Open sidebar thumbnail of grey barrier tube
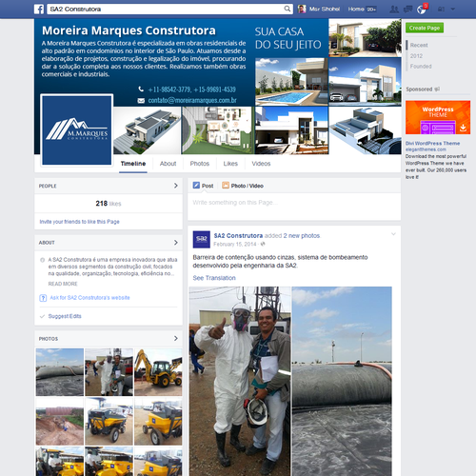The height and width of the screenshot is (476, 476). [x=60, y=372]
